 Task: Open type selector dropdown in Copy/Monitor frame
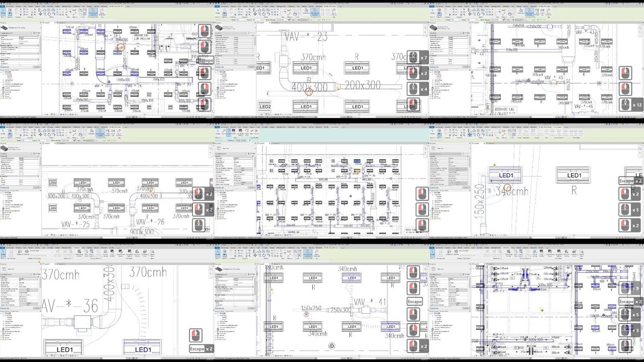(235, 148)
